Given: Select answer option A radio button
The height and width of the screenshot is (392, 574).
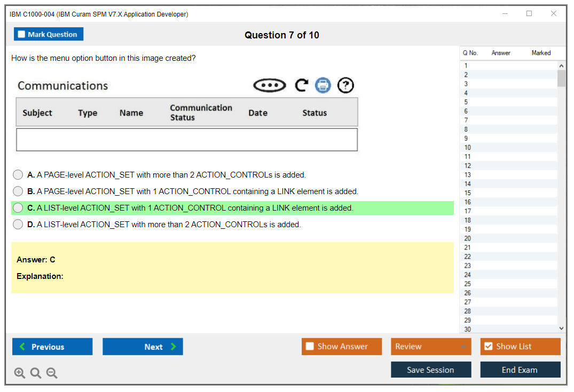Looking at the screenshot, I should [18, 175].
